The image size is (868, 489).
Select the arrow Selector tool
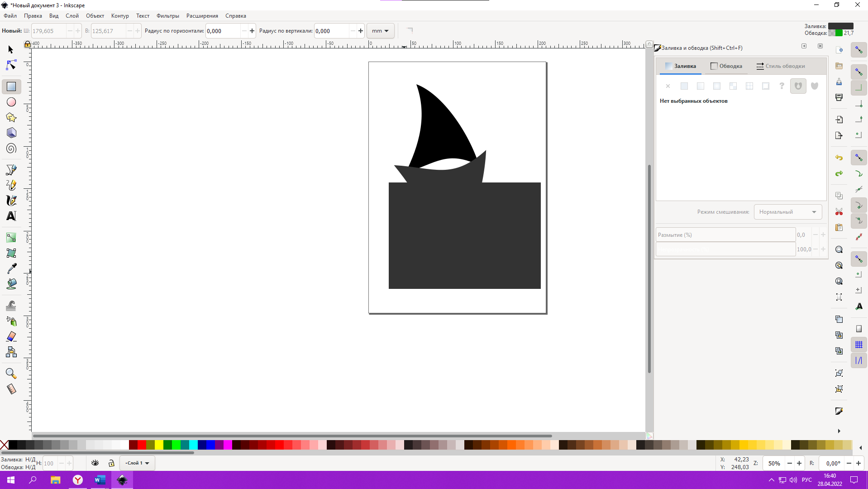[11, 50]
